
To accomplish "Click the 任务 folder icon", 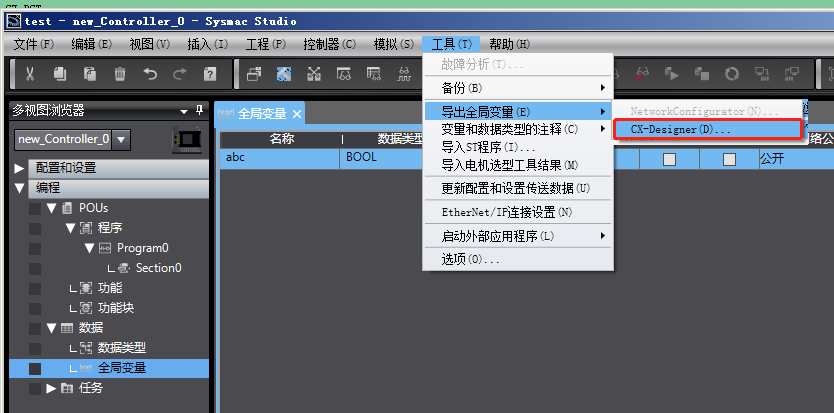I will 67,389.
